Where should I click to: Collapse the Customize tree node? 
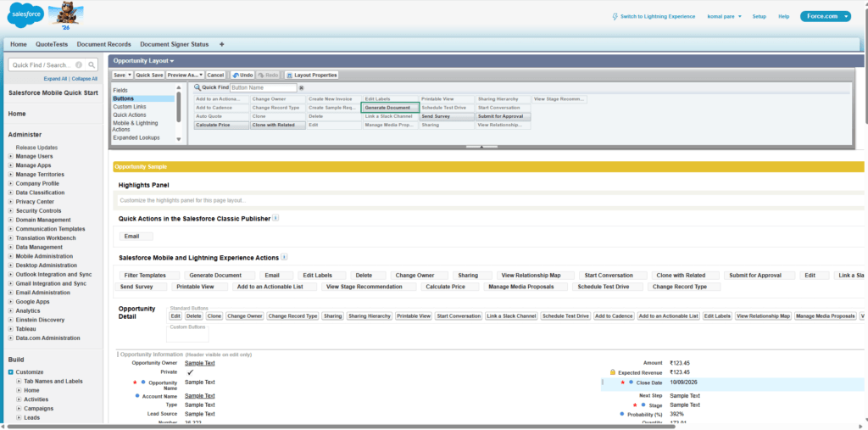10,372
